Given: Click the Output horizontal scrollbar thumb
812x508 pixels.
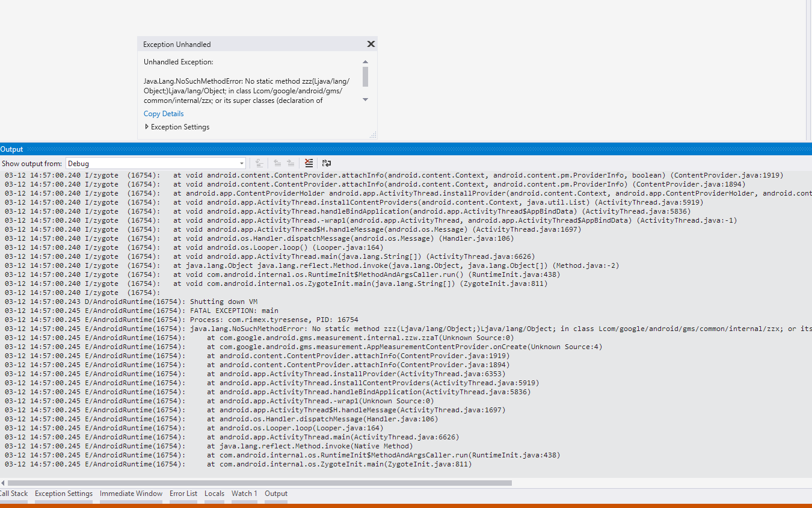Looking at the screenshot, I should [x=260, y=483].
